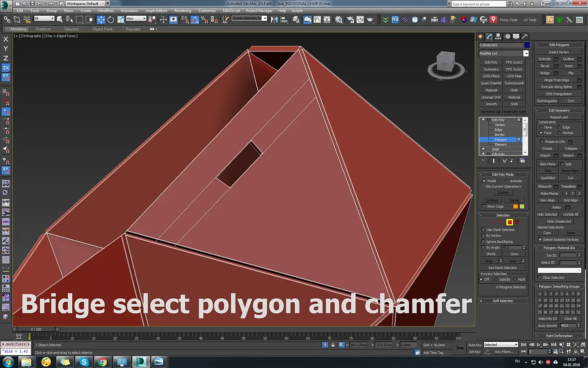The height and width of the screenshot is (368, 588).
Task: Switch to the Freeform ribbon tab
Action: (43, 29)
